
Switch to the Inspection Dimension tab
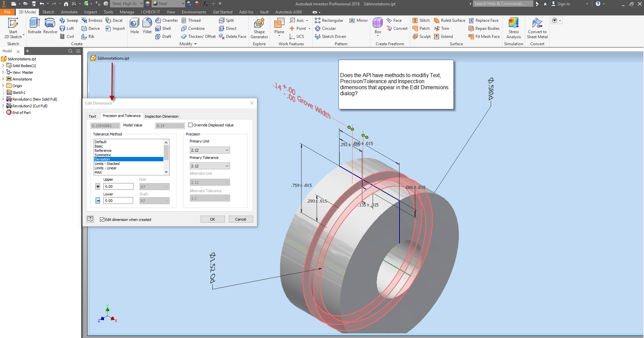pyautogui.click(x=161, y=116)
